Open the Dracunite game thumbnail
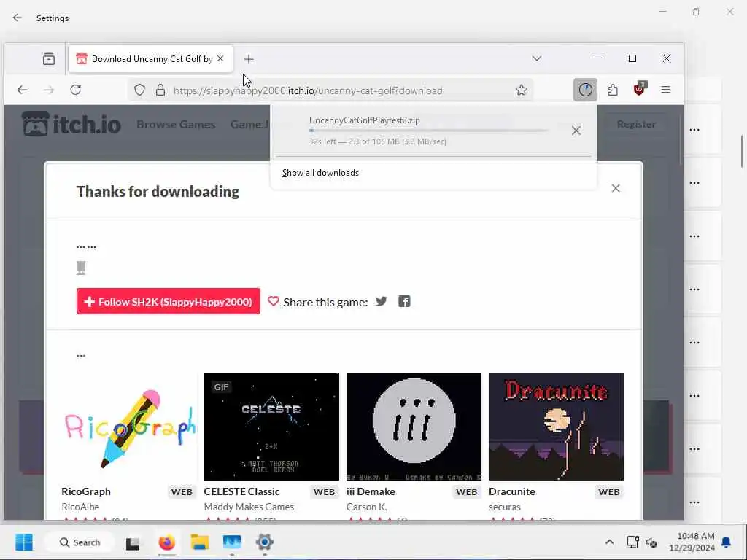The height and width of the screenshot is (560, 747). pos(556,427)
